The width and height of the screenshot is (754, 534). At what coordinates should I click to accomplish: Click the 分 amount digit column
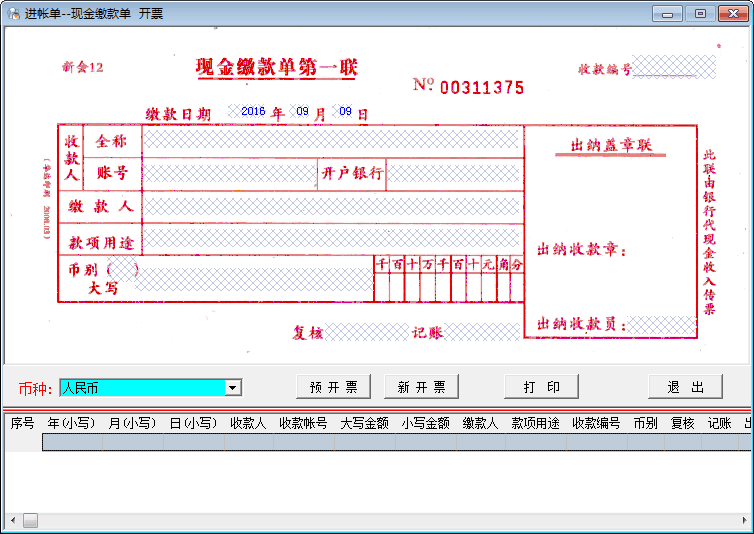[516, 279]
